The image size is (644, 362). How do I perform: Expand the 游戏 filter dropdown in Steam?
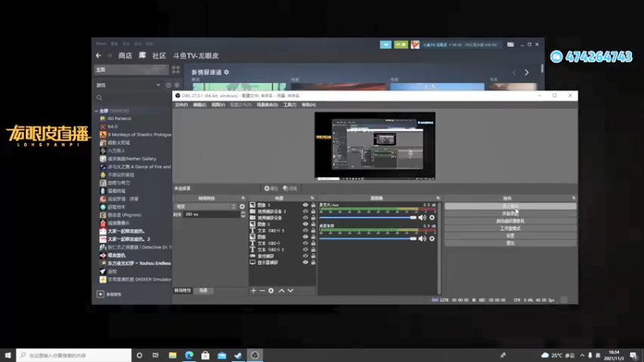158,85
